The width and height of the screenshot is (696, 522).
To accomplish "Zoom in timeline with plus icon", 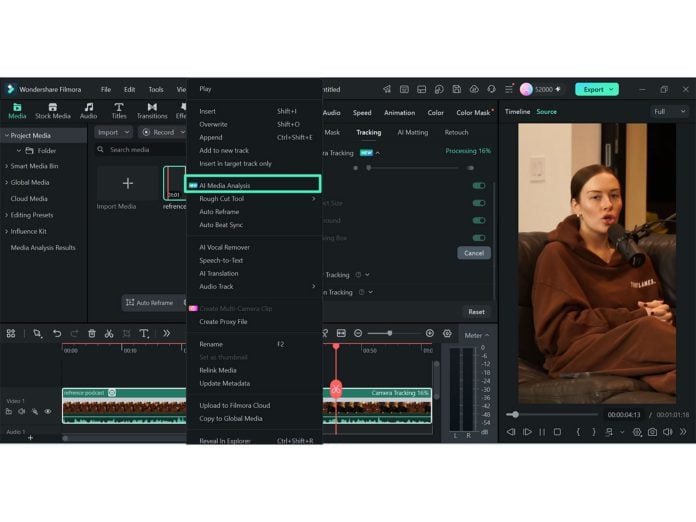I will [429, 333].
